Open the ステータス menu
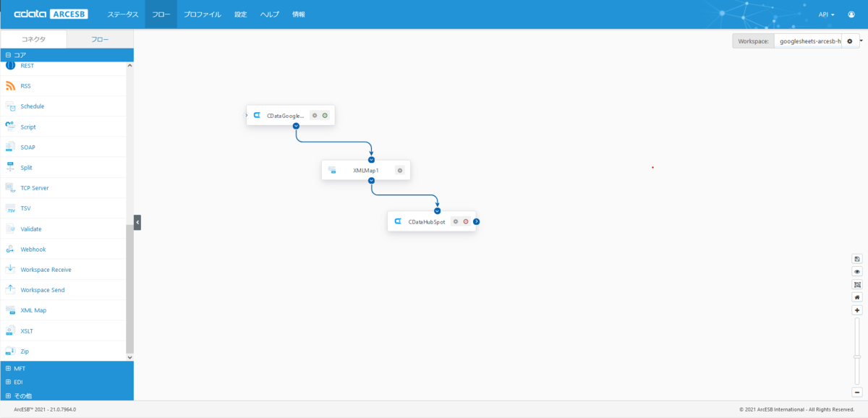The image size is (868, 418). point(123,14)
